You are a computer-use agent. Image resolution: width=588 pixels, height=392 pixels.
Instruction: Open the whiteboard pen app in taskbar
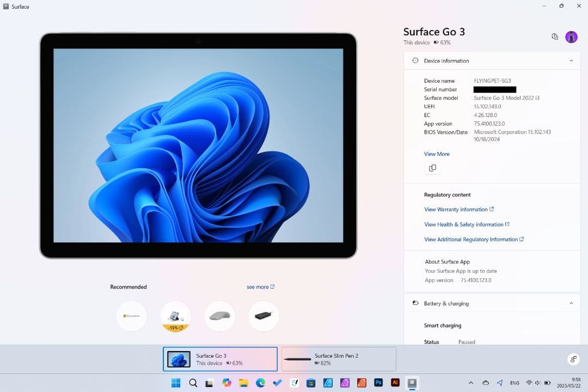[294, 383]
